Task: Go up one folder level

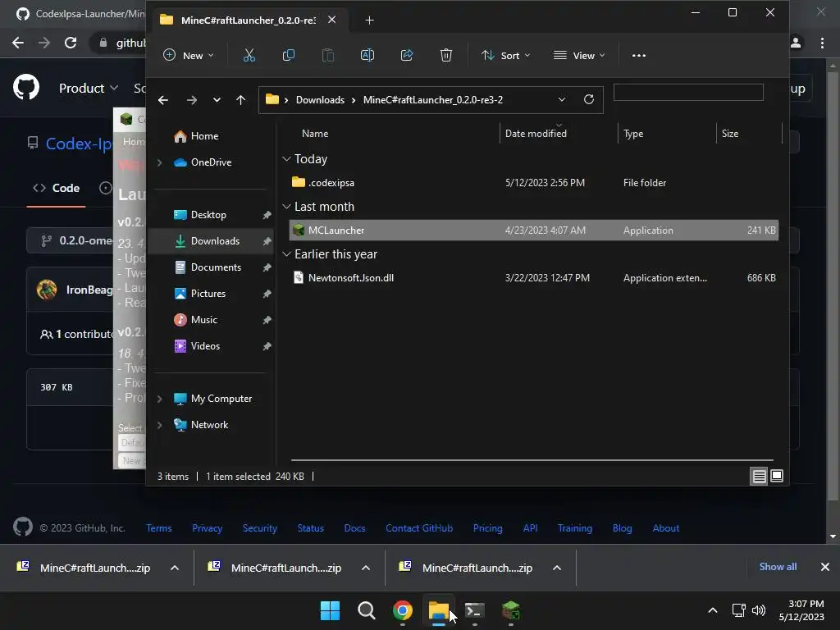Action: (240, 99)
